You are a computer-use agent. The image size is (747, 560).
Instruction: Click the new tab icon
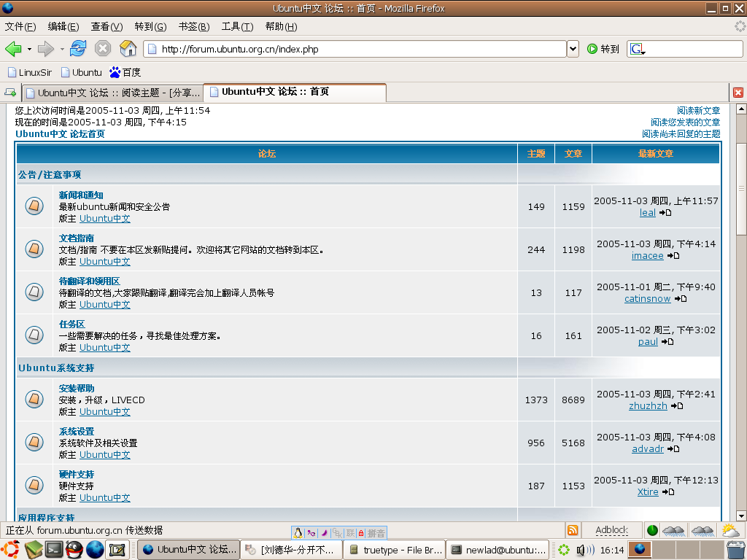coord(10,92)
